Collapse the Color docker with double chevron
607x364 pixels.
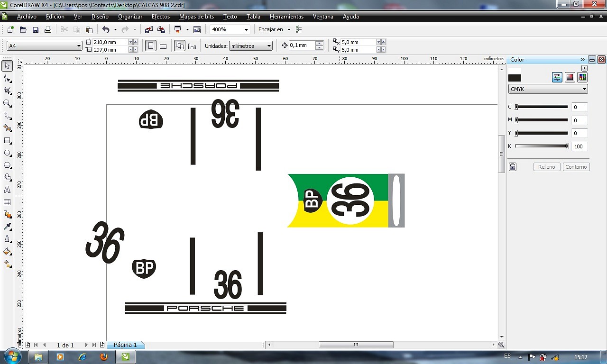582,60
